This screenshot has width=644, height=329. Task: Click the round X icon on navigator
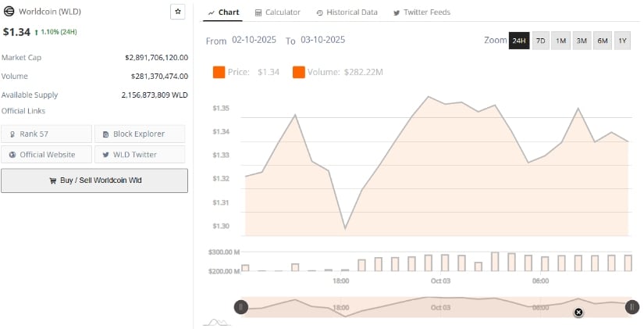(578, 312)
